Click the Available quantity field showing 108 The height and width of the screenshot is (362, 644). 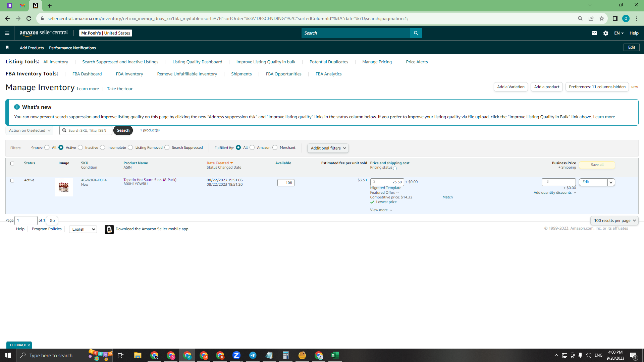click(x=286, y=183)
